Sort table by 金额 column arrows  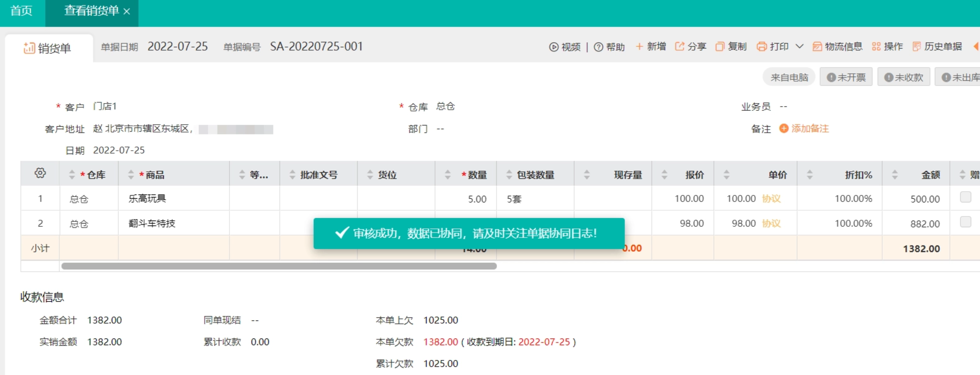coord(895,175)
